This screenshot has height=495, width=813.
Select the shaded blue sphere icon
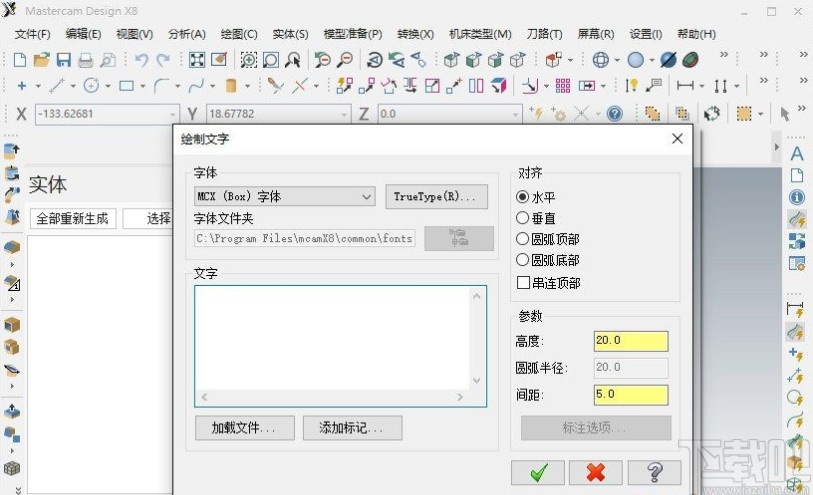pos(635,60)
